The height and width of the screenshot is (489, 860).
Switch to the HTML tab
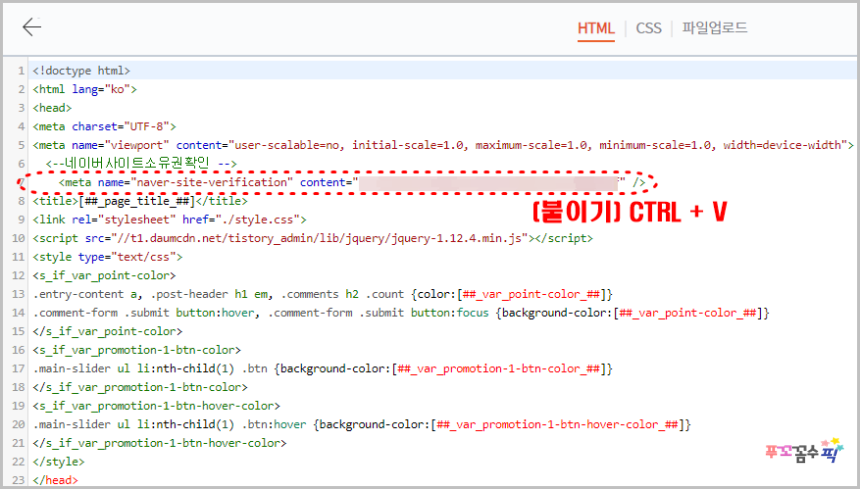coord(596,28)
